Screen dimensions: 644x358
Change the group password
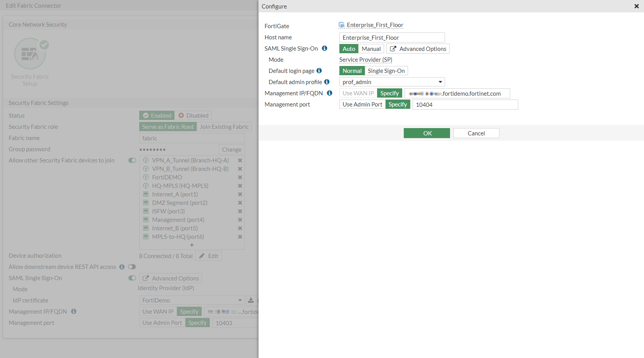point(232,149)
